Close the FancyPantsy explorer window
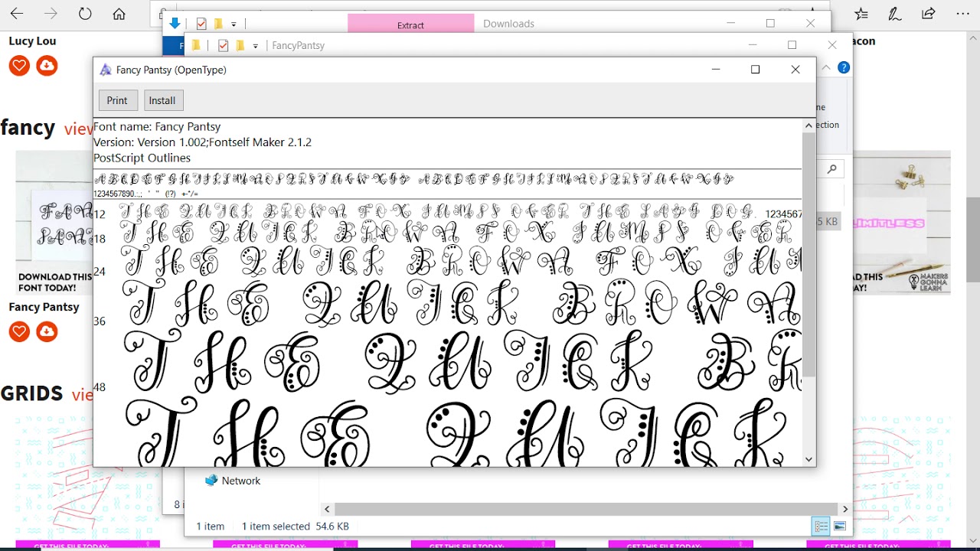This screenshot has width=980, height=551. [832, 45]
